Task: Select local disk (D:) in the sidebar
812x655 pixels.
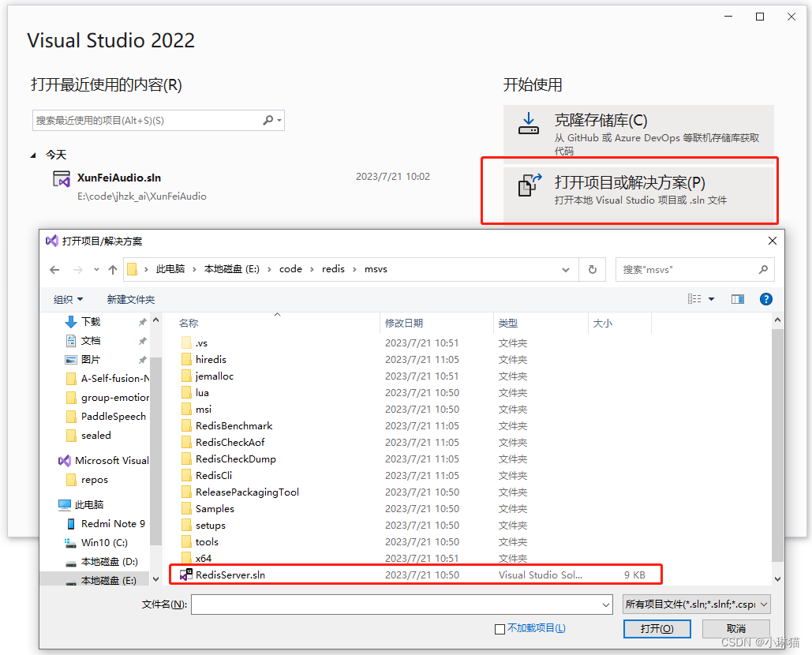Action: click(x=102, y=561)
